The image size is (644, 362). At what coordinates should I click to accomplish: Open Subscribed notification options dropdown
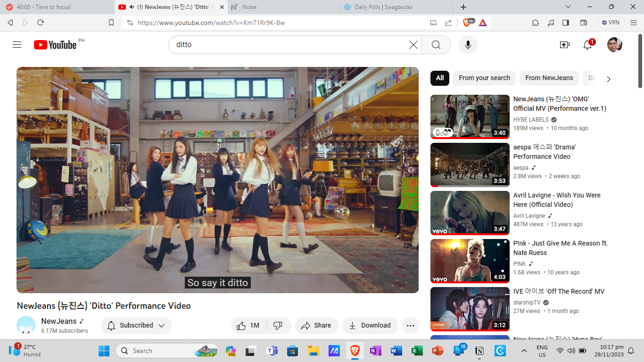[136, 325]
